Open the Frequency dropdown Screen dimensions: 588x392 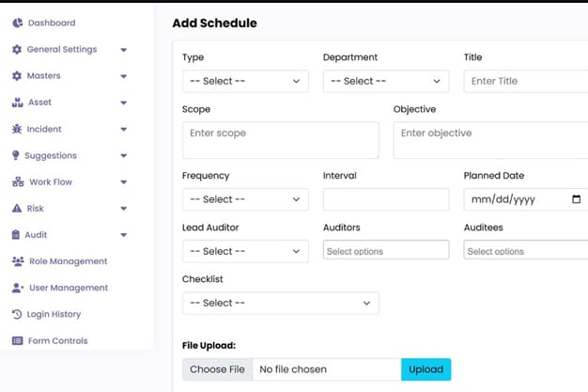pyautogui.click(x=245, y=199)
